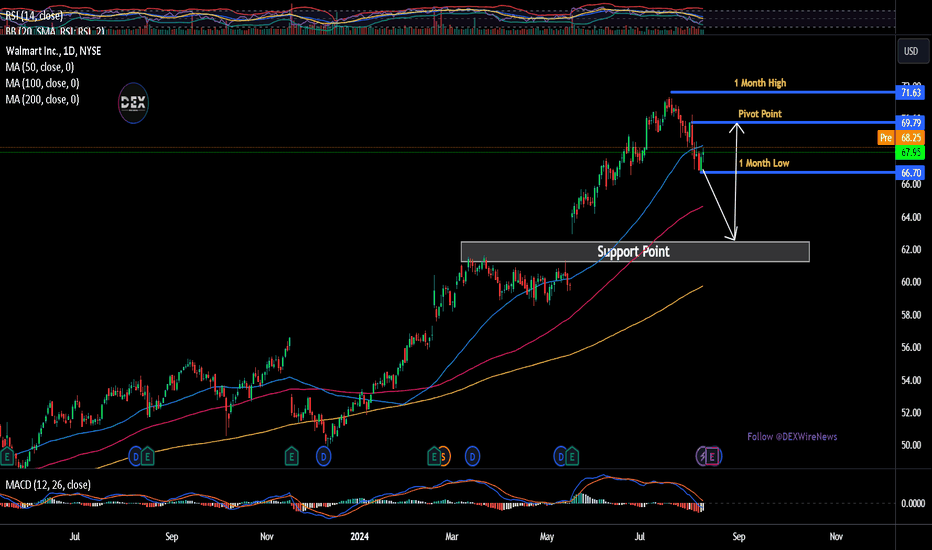The image size is (932, 550).
Task: Click the green 67.95 last price label
Action: click(910, 153)
